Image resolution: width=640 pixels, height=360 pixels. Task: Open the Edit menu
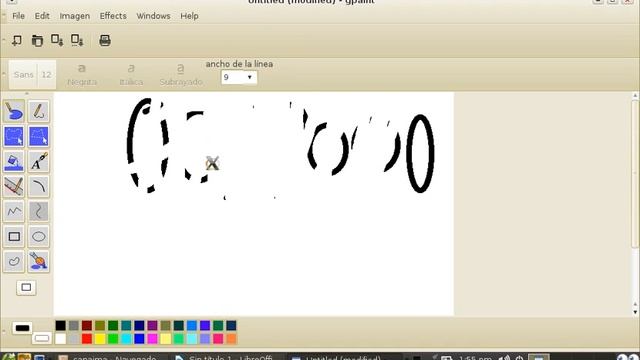click(42, 16)
